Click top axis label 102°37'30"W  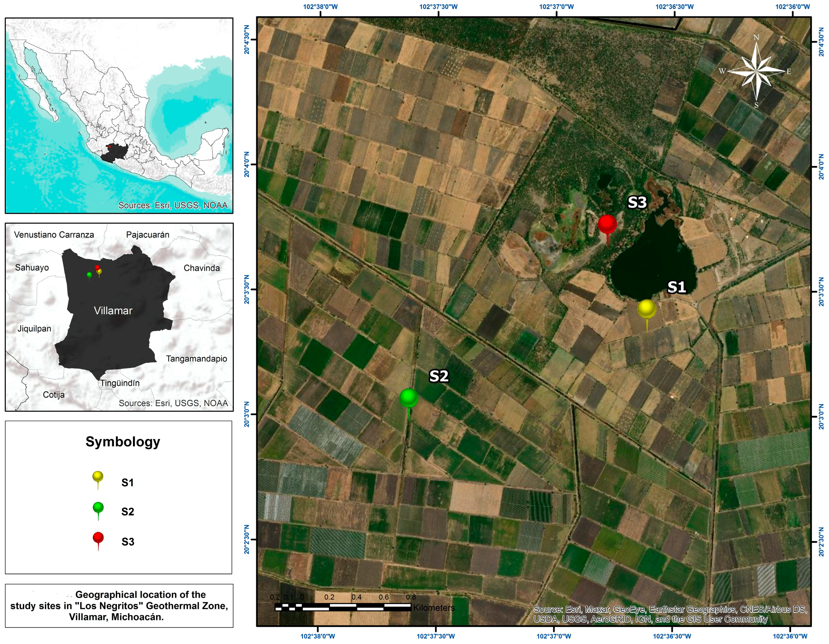point(438,7)
